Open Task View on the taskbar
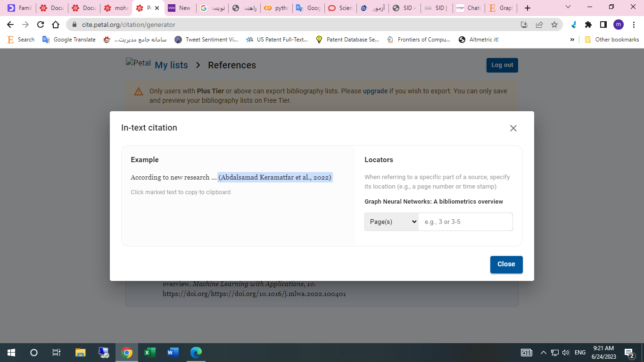 (x=57, y=353)
